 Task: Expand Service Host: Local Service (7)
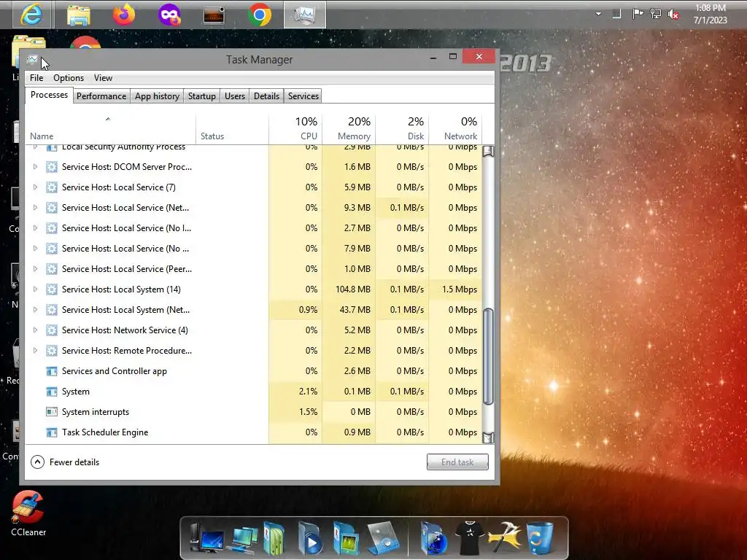pos(35,187)
